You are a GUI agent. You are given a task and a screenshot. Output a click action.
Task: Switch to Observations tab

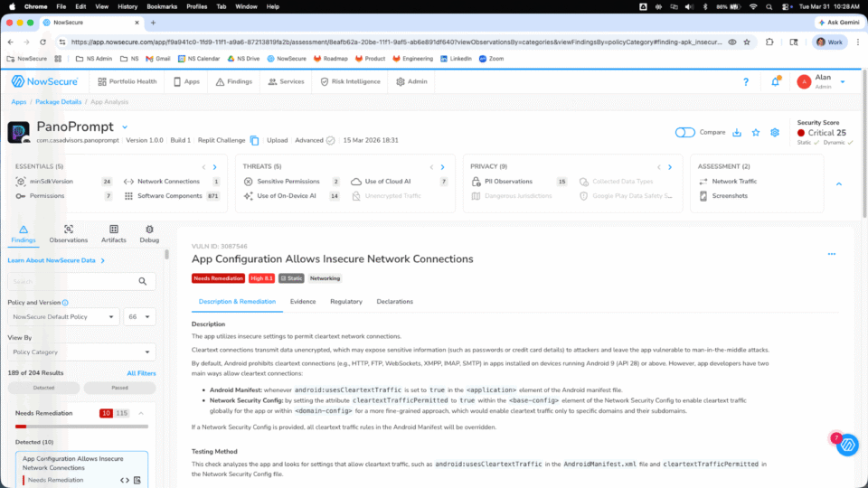coord(68,235)
